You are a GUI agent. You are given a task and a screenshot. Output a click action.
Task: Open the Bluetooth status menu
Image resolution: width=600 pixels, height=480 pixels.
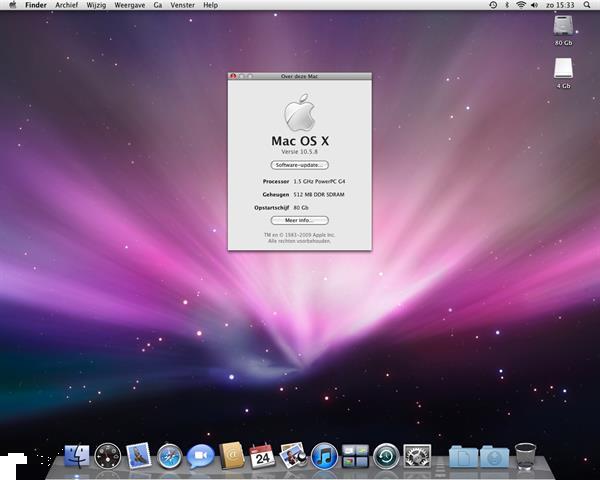point(507,5)
